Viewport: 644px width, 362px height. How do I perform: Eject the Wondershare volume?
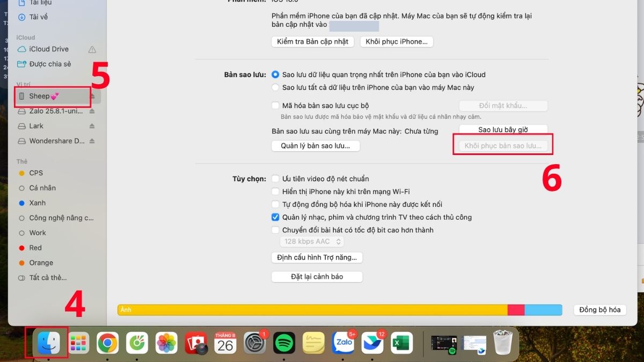[x=92, y=141]
